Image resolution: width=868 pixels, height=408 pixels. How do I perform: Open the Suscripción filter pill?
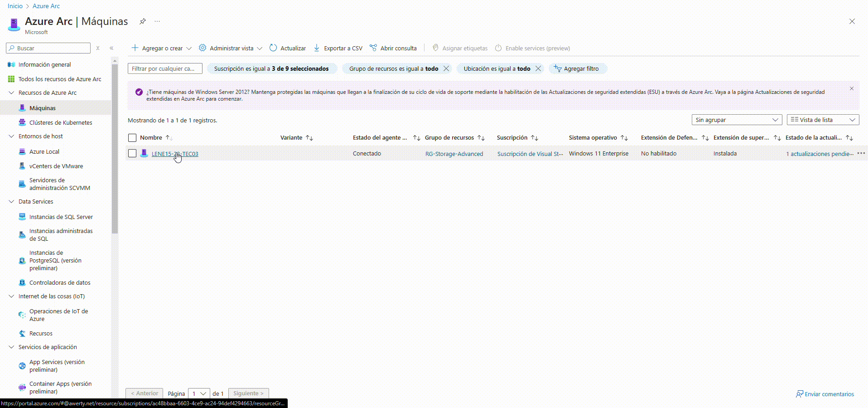(271, 68)
